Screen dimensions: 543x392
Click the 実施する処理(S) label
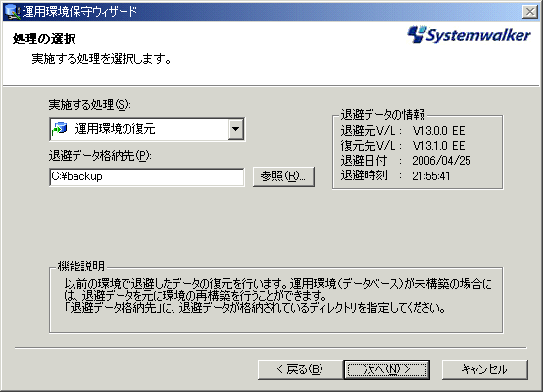[90, 105]
